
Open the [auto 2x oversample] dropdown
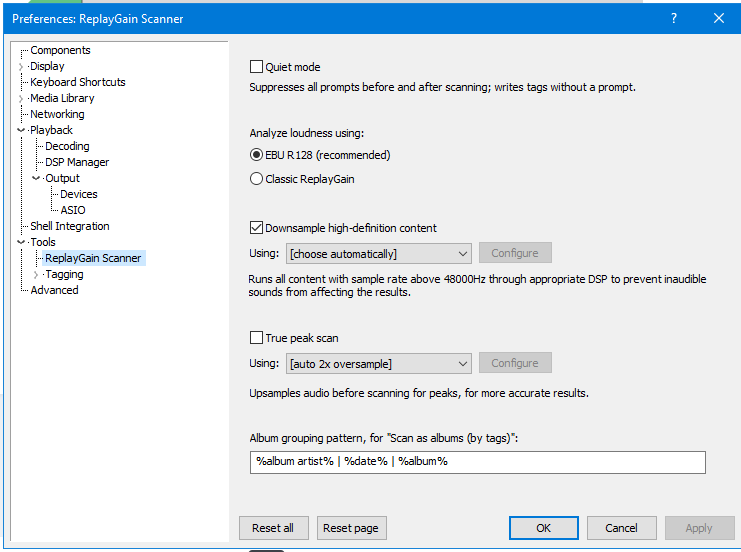[379, 364]
